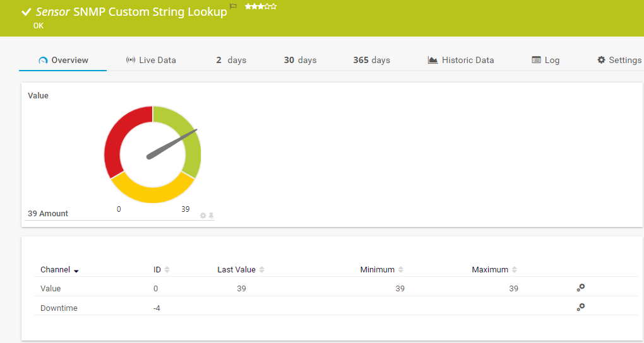Open channel settings gear for Value row
Screen dimensions: 644x343
tap(580, 288)
